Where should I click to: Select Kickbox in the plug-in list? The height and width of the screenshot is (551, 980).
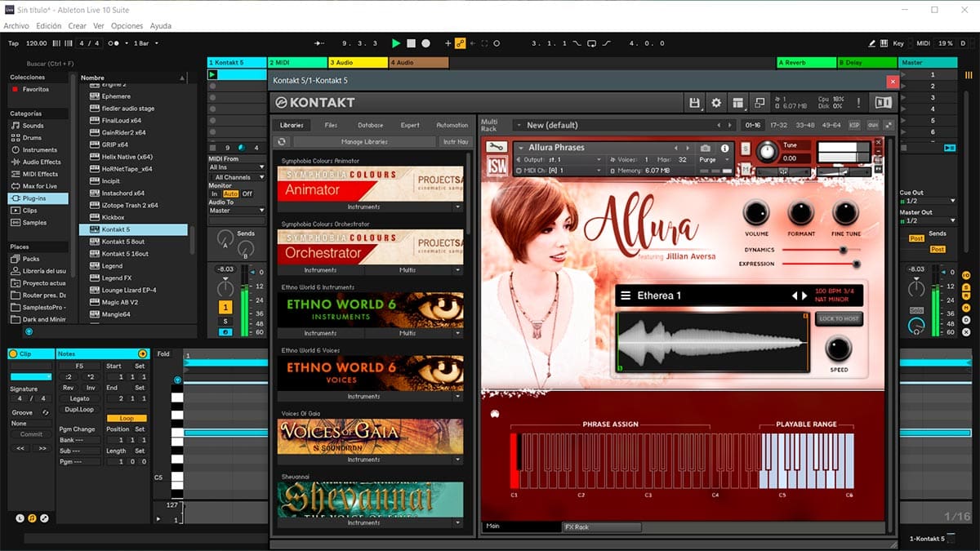point(114,218)
